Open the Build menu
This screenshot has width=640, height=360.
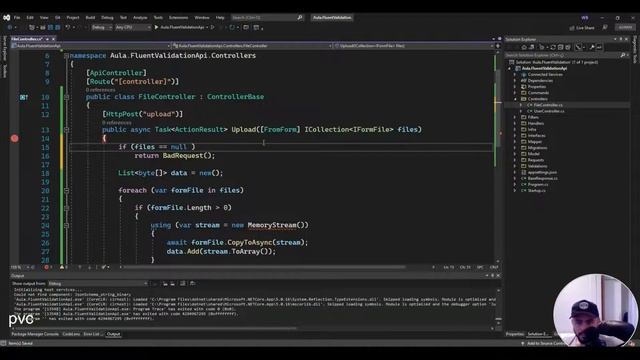pyautogui.click(x=90, y=18)
